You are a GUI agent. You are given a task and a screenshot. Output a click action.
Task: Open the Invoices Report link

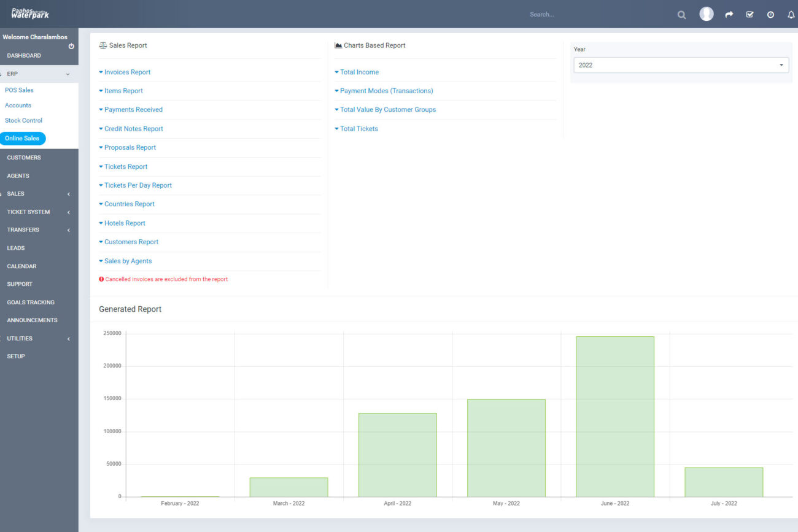click(127, 72)
